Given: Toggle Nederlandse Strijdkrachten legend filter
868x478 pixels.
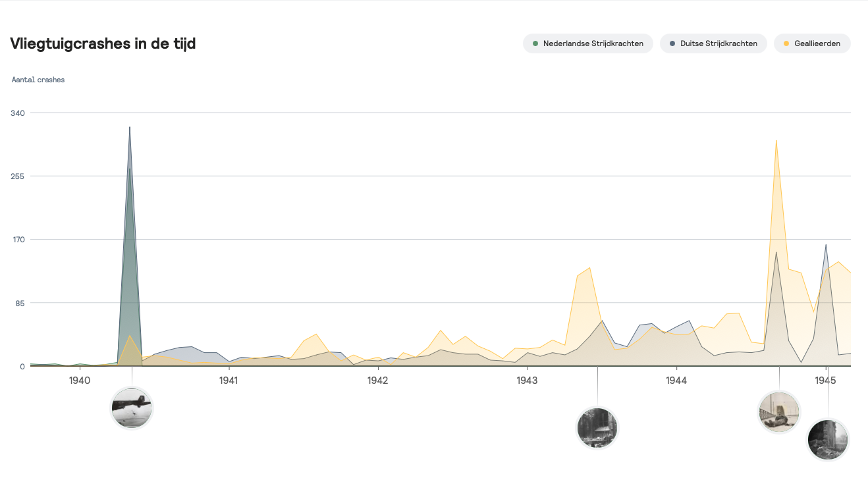Looking at the screenshot, I should point(588,43).
